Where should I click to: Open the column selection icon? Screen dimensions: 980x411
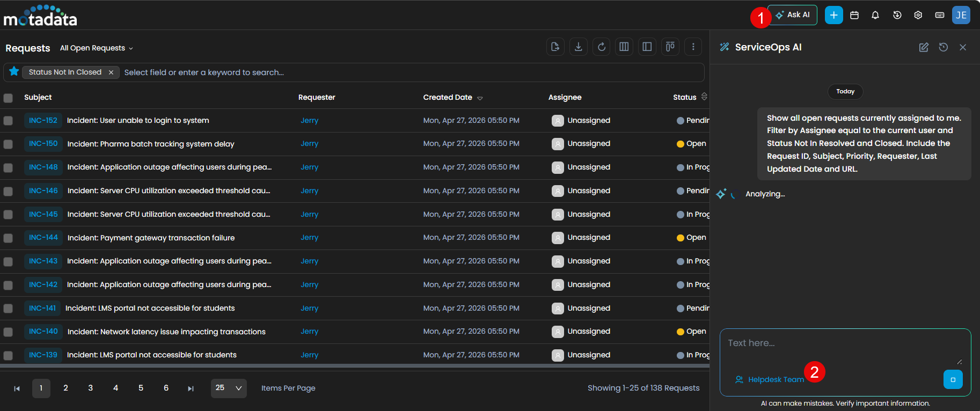pyautogui.click(x=624, y=47)
